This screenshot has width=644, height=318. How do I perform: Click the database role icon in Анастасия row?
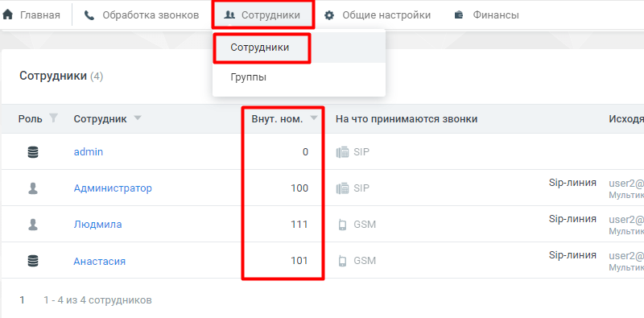[x=33, y=261]
